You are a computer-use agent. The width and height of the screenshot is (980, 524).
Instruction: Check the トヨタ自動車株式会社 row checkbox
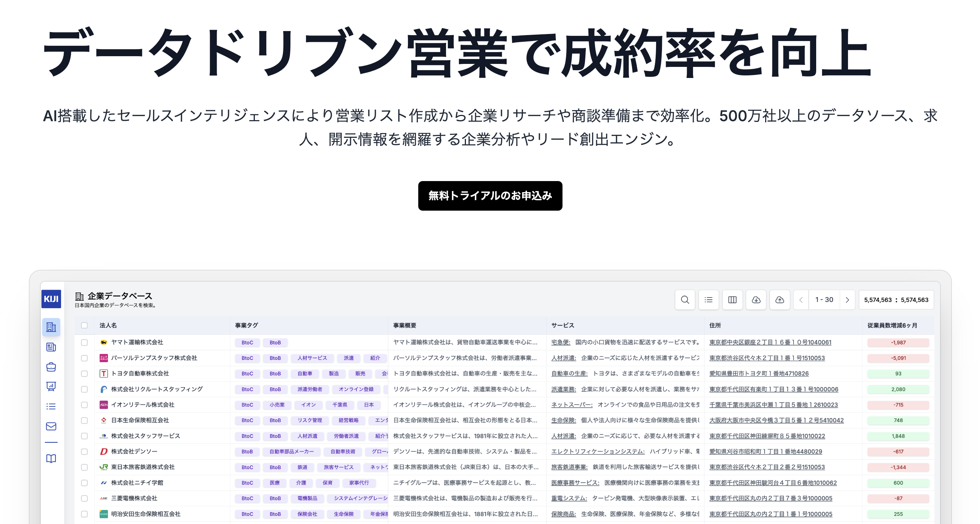tap(84, 374)
